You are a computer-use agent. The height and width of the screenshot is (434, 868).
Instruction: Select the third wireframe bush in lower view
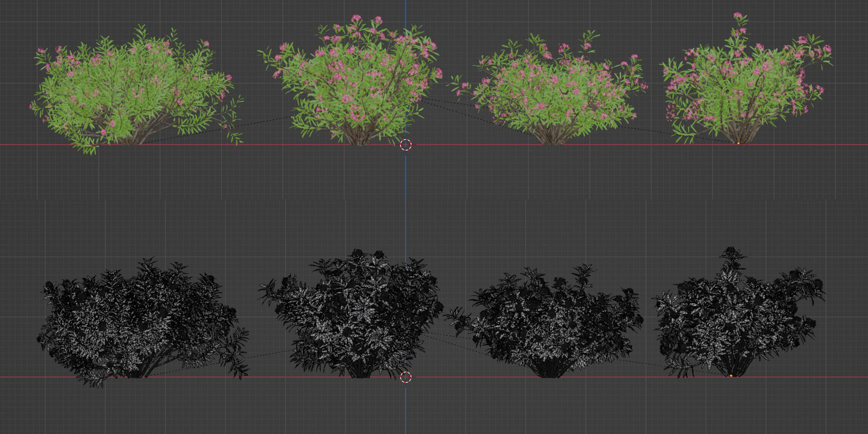(x=543, y=321)
